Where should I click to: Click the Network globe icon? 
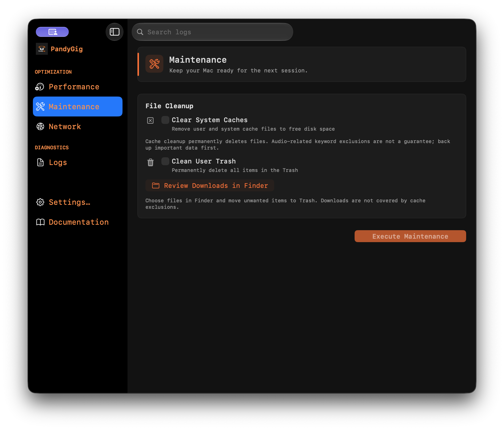pyautogui.click(x=40, y=126)
